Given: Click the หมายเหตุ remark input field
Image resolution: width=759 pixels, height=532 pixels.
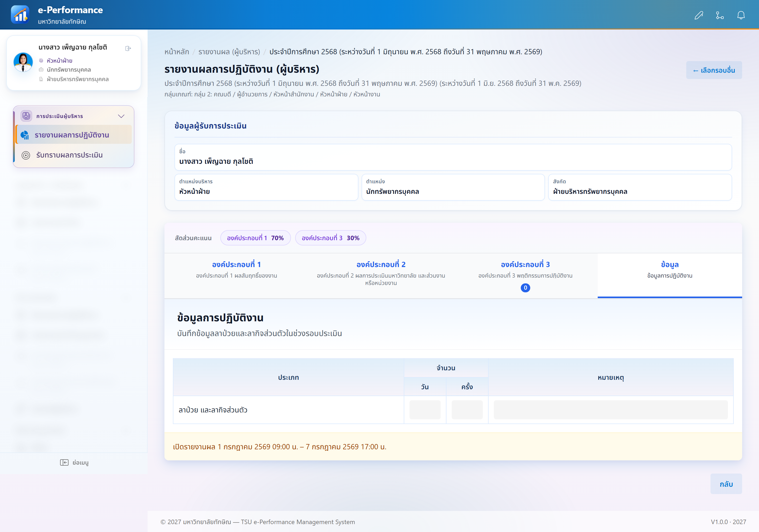Looking at the screenshot, I should [x=611, y=410].
